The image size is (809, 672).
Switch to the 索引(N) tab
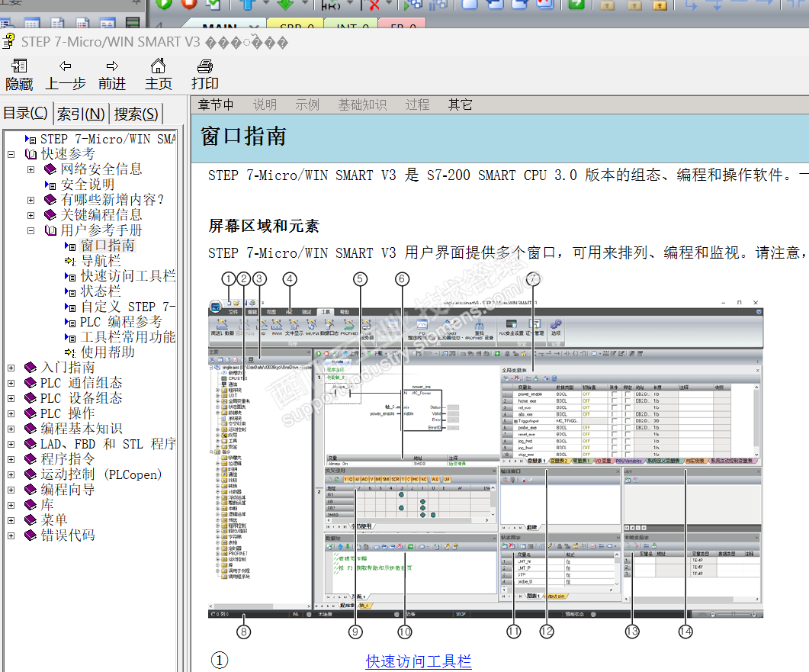(81, 114)
